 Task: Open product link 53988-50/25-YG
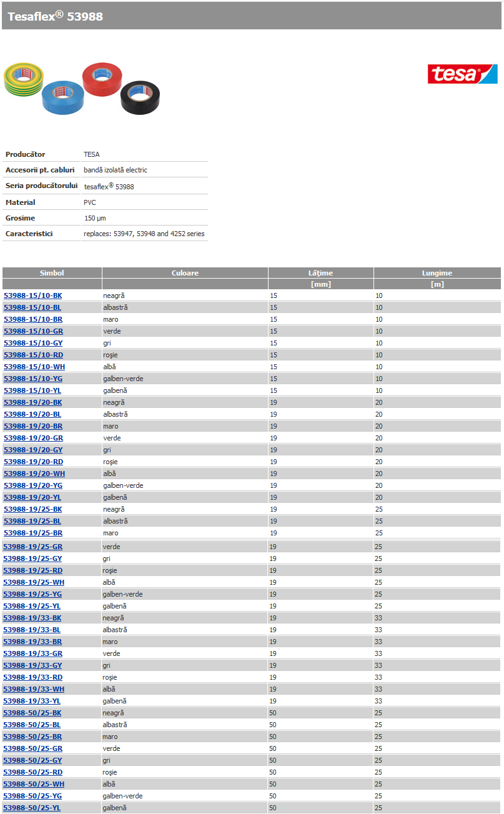click(33, 796)
